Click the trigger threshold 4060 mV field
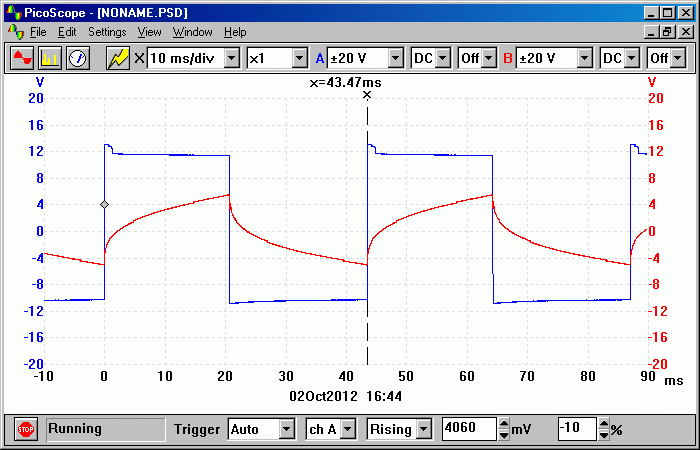 click(x=468, y=430)
